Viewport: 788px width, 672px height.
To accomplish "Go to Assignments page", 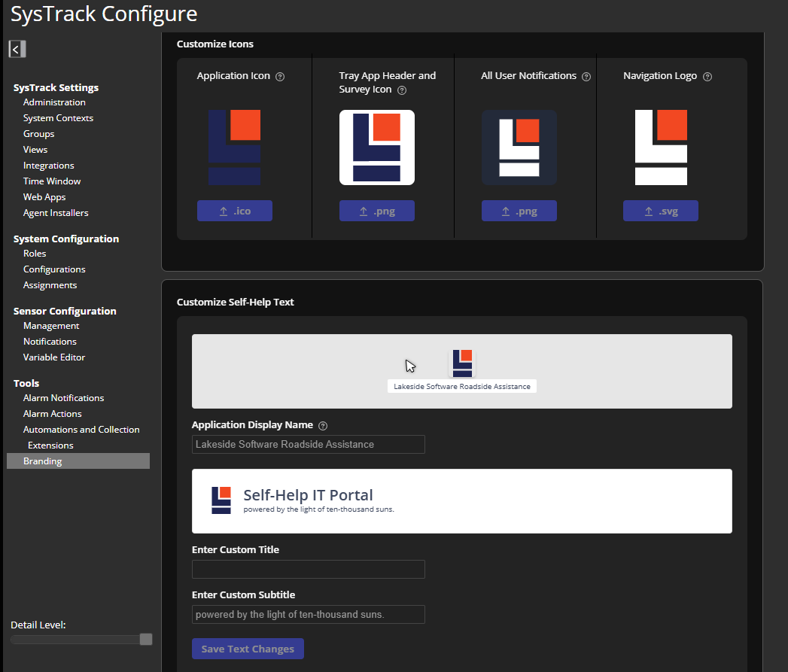I will tap(50, 285).
